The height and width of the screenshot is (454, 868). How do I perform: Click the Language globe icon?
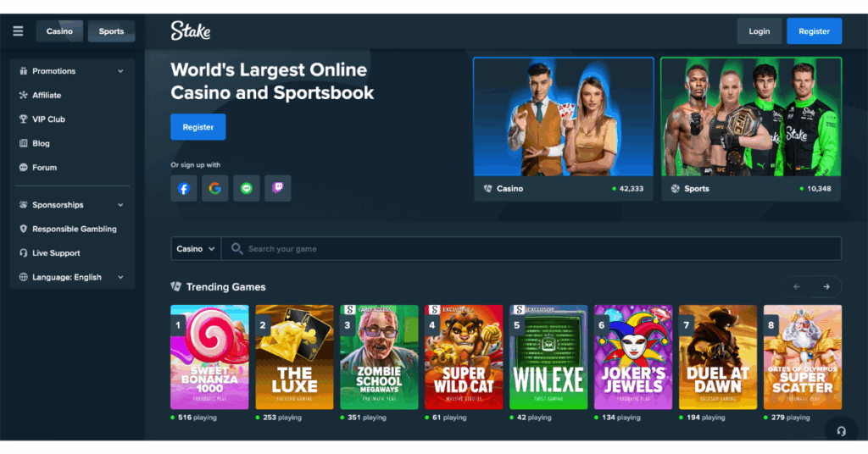(x=23, y=277)
